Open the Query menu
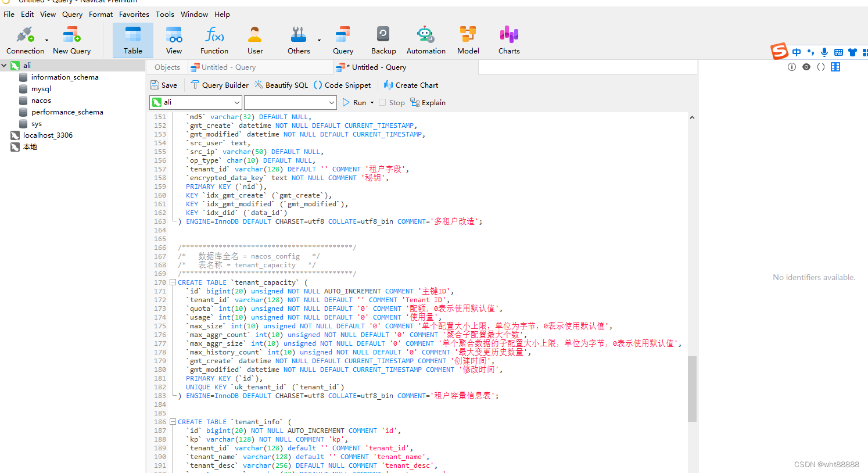This screenshot has width=868, height=473. [73, 14]
